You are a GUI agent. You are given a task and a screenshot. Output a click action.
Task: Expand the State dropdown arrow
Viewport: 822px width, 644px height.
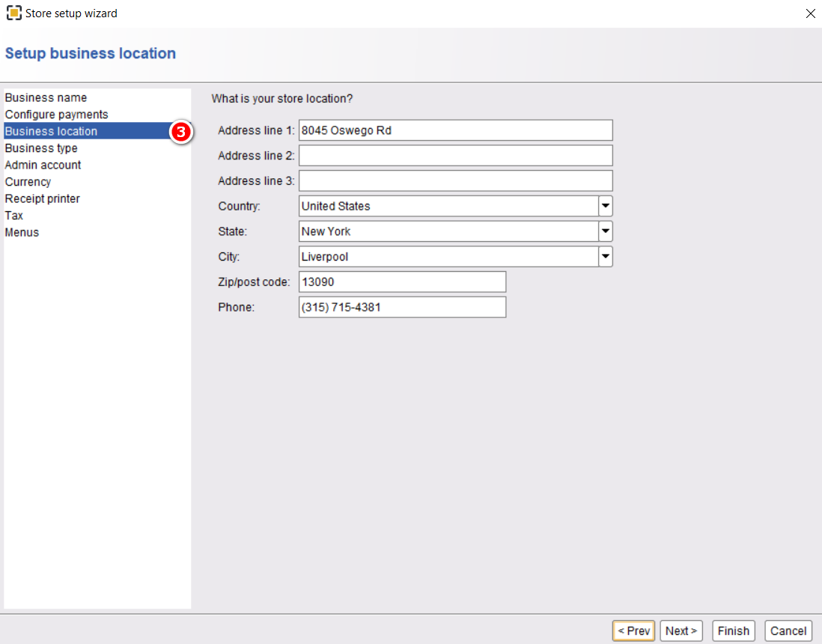(x=606, y=231)
